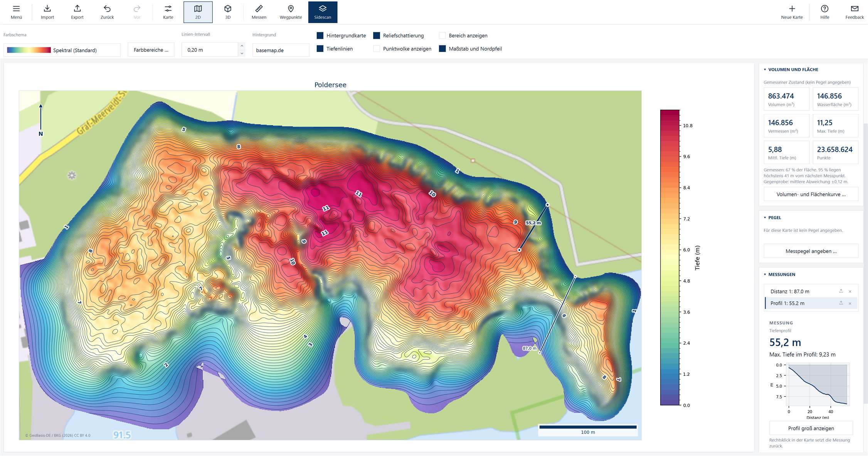This screenshot has height=456, width=868.
Task: Open Volumen- und Flächenkurve ...
Action: click(x=811, y=194)
